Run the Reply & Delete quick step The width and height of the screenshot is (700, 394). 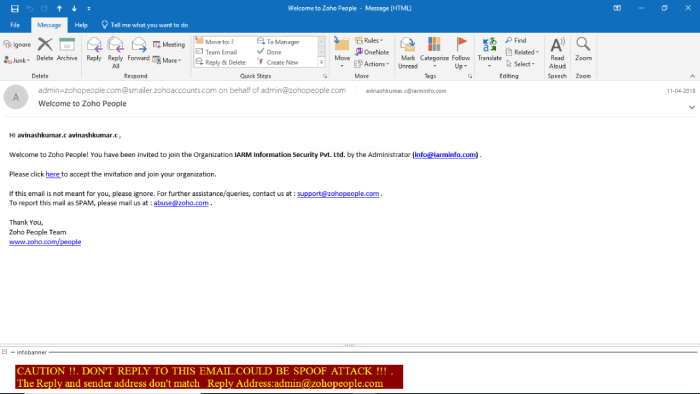(221, 62)
